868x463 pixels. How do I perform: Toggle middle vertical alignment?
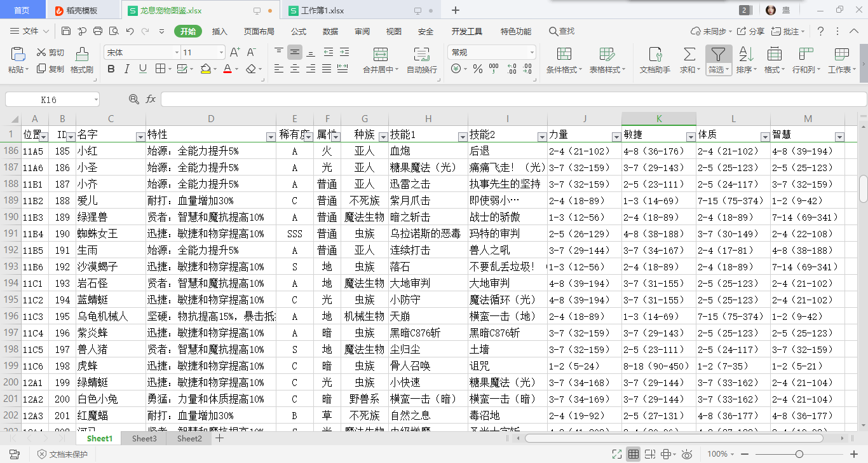click(x=295, y=52)
